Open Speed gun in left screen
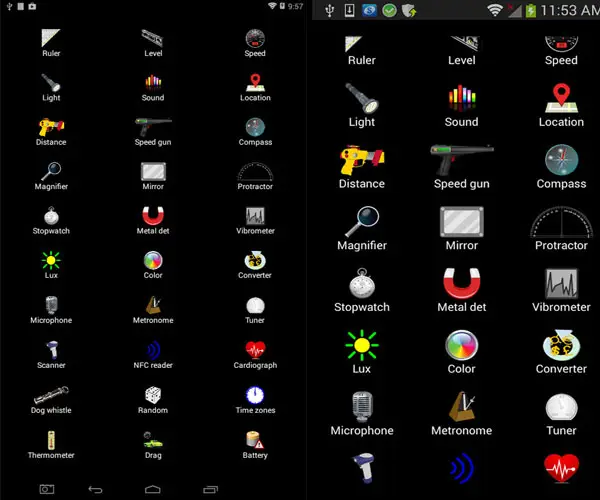 coord(153,132)
